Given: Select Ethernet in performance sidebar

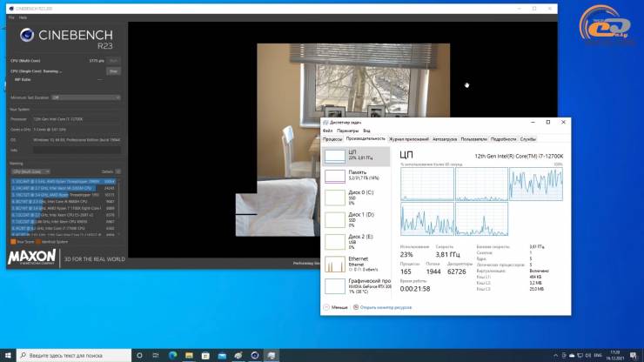Looking at the screenshot, I should (356, 265).
